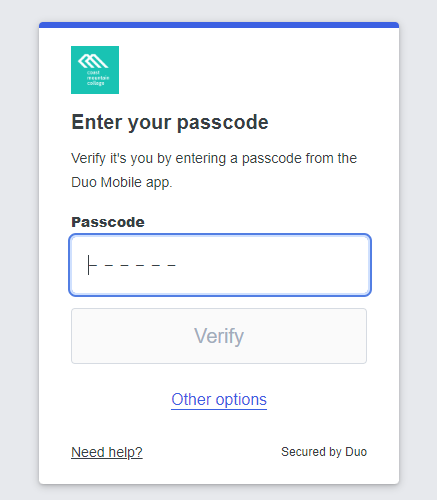
Task: Open the Other options link
Action: coord(219,399)
